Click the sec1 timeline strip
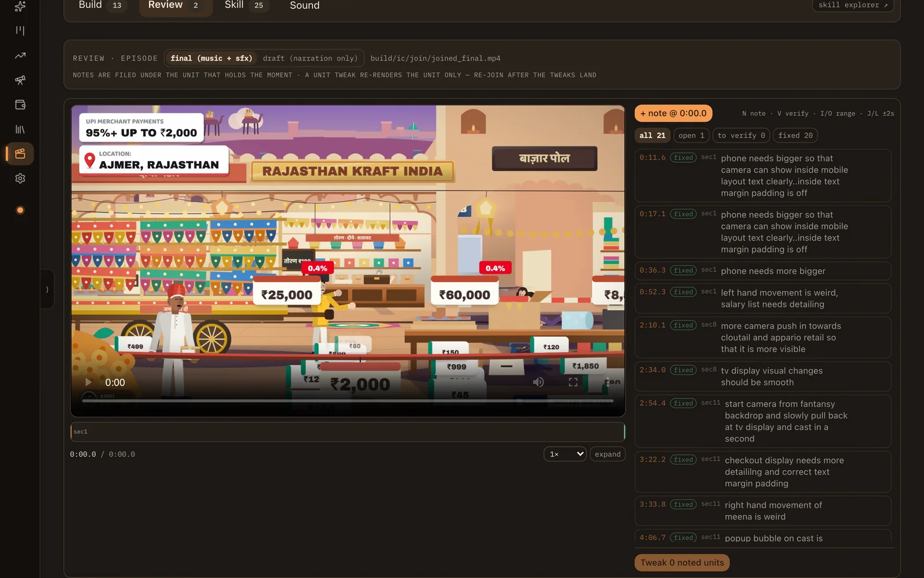This screenshot has width=924, height=578. click(348, 432)
